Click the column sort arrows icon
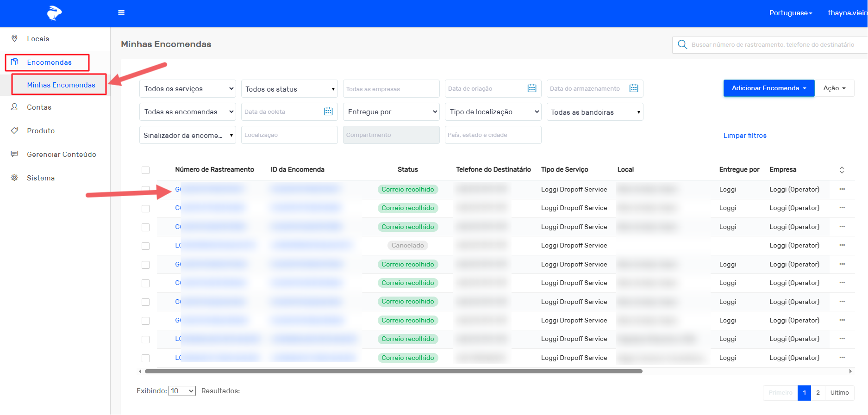The width and height of the screenshot is (868, 415). (x=842, y=170)
